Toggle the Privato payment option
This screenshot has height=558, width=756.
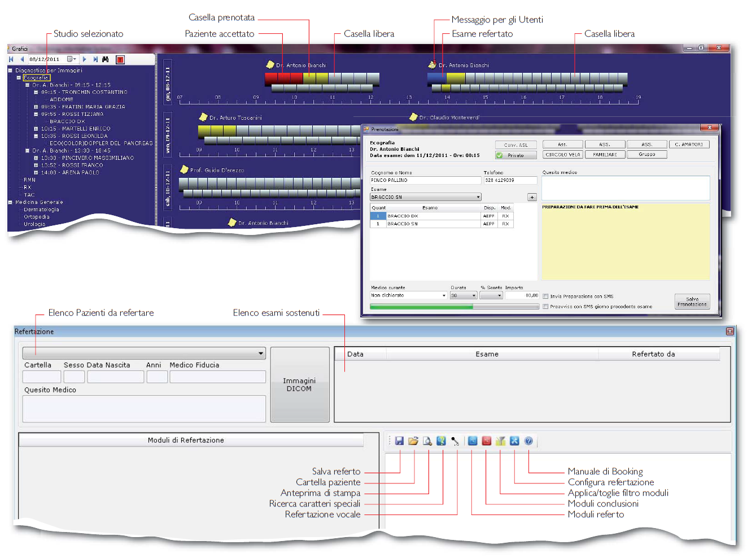click(516, 155)
